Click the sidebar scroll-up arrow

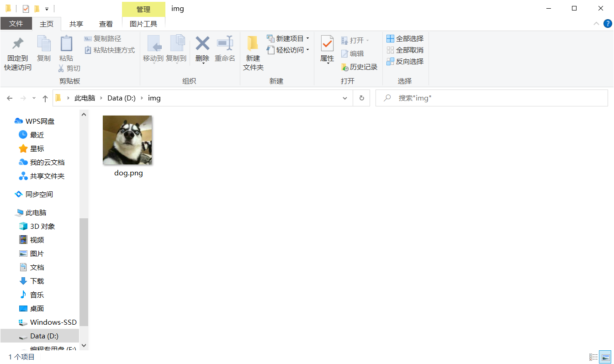click(x=84, y=115)
